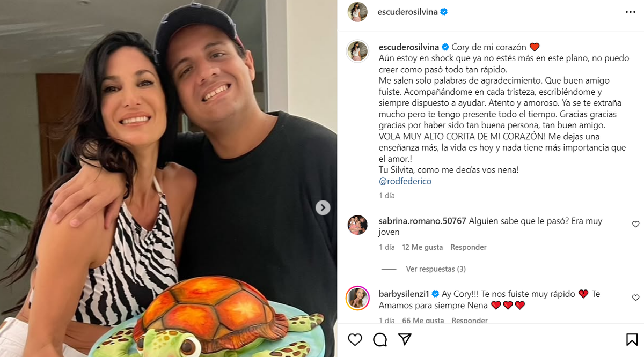Screen dimensions: 644x357
Task: Reply to sabrina.romano.50767's comment
Action: 469,247
